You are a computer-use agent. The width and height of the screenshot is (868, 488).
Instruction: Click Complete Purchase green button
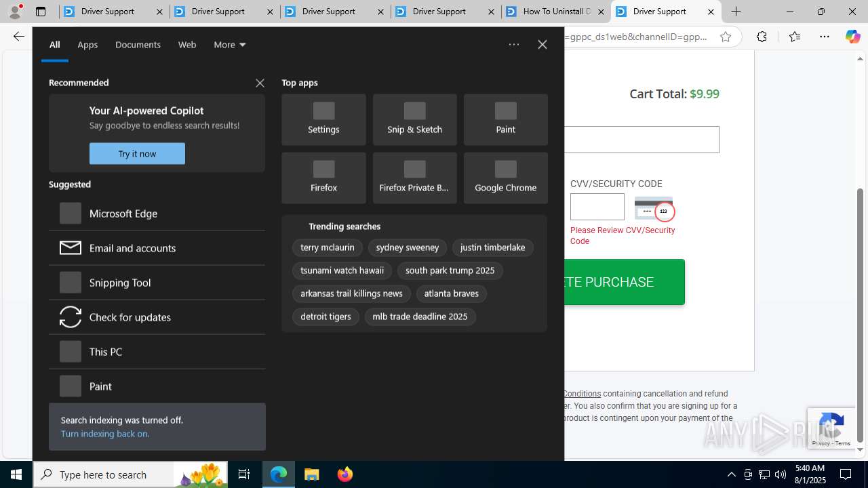(624, 282)
